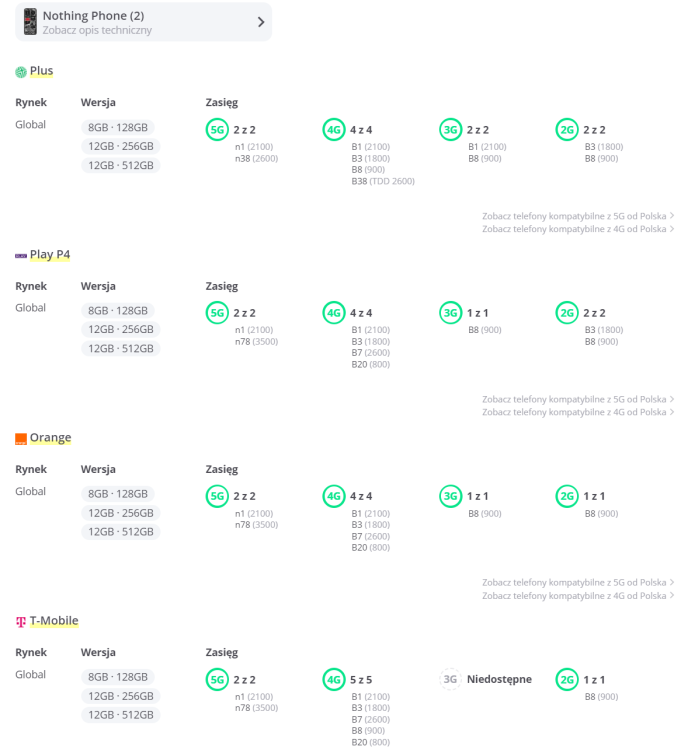This screenshot has height=750, width=681.
Task: Open 5G compatible phones link under Plus
Action: coord(577,215)
